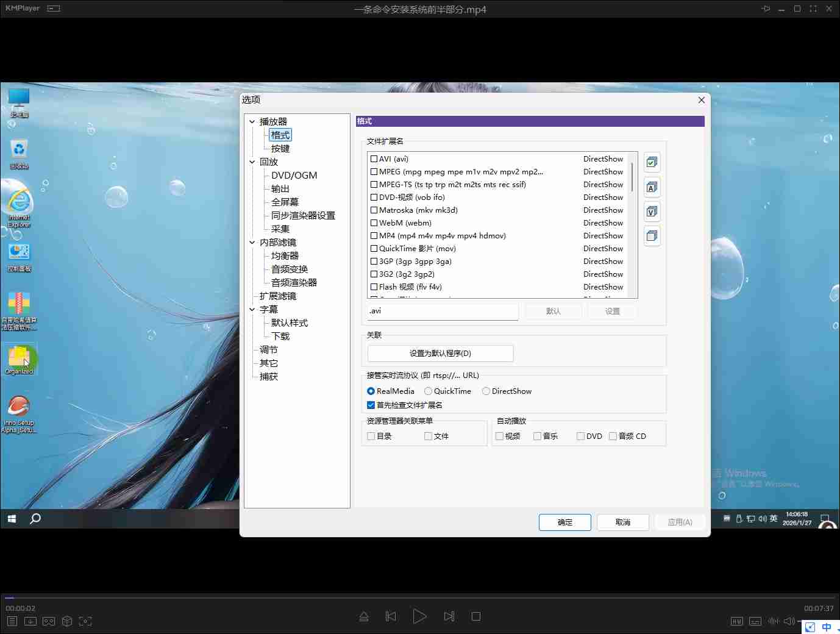840x634 pixels.
Task: Click the .avi extension input field
Action: click(442, 311)
